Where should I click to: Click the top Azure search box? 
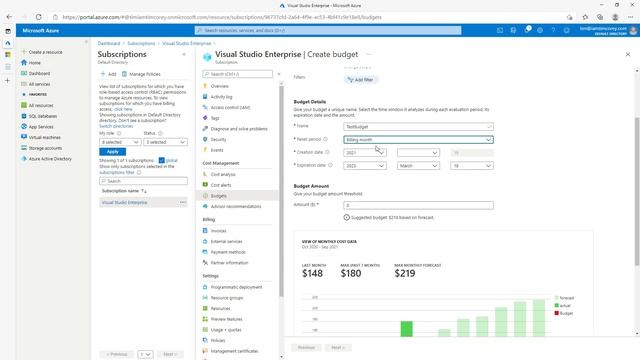pyautogui.click(x=328, y=30)
